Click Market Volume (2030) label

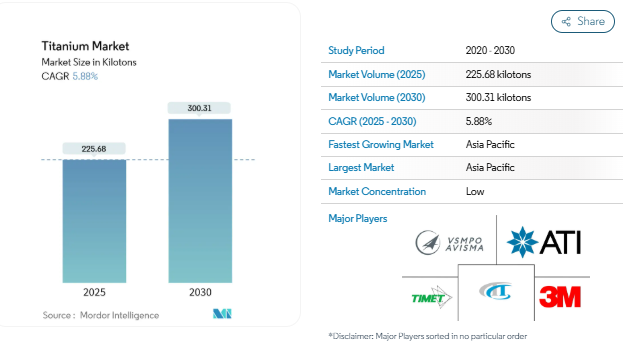point(377,98)
